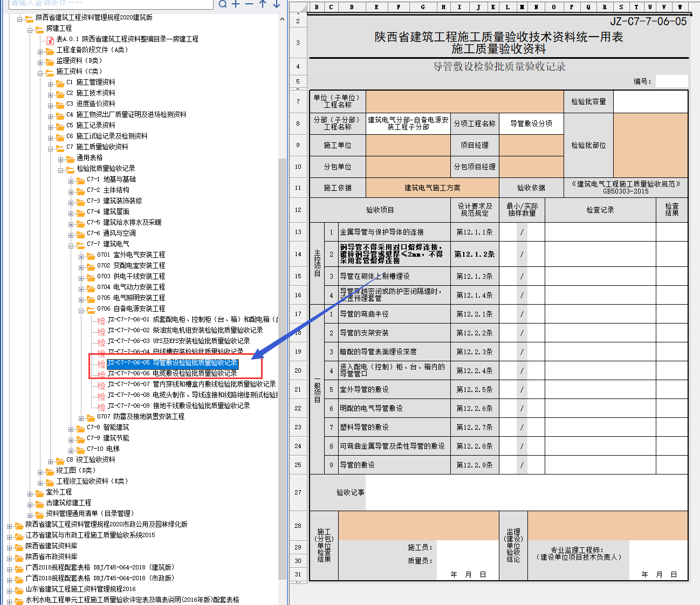Expand C8 竣工验收资料 node
The height and width of the screenshot is (605, 700).
click(x=51, y=462)
